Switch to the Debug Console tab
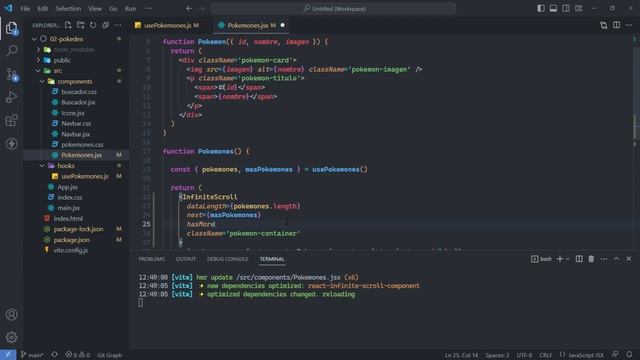 (227, 259)
